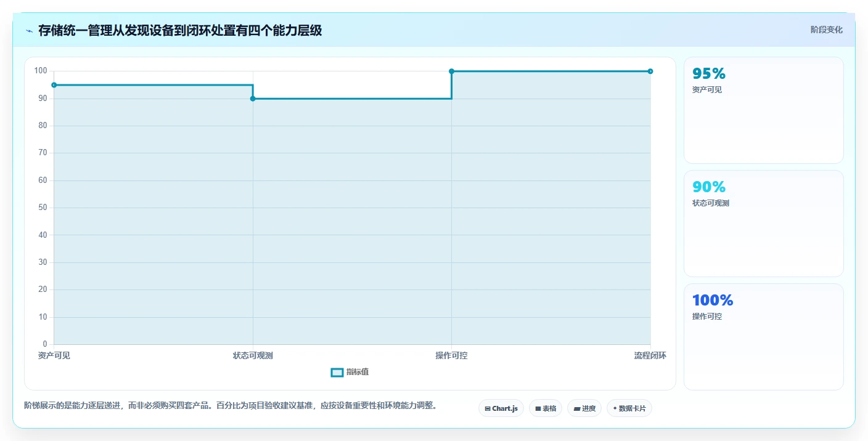Click the 指标值 legend color box

pos(337,372)
